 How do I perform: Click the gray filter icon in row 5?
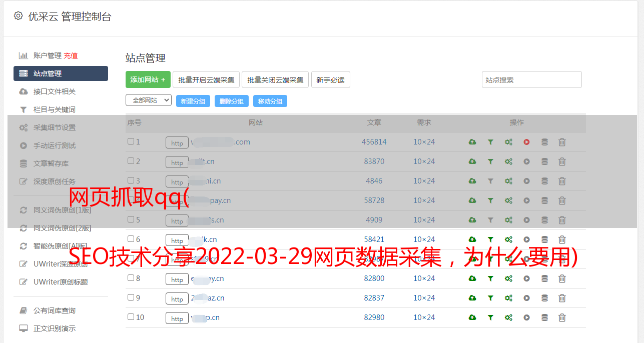click(490, 220)
